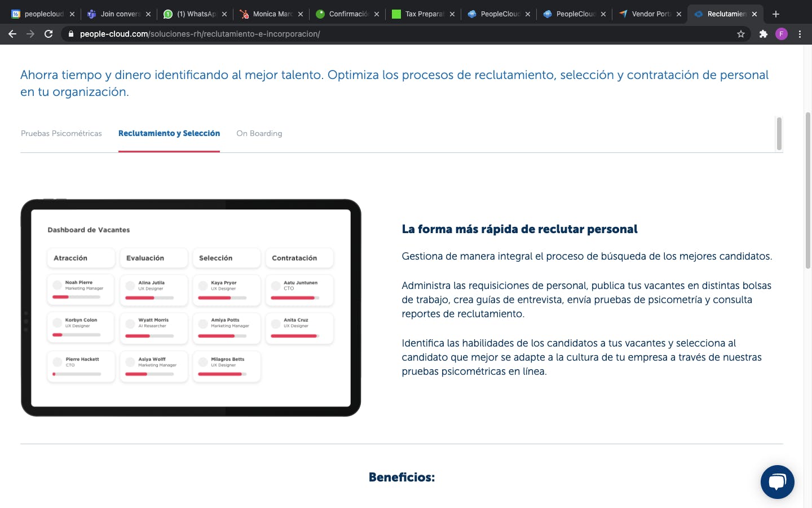Screen dimensions: 812x508
Task: Close the Join conversation tab
Action: [148, 14]
